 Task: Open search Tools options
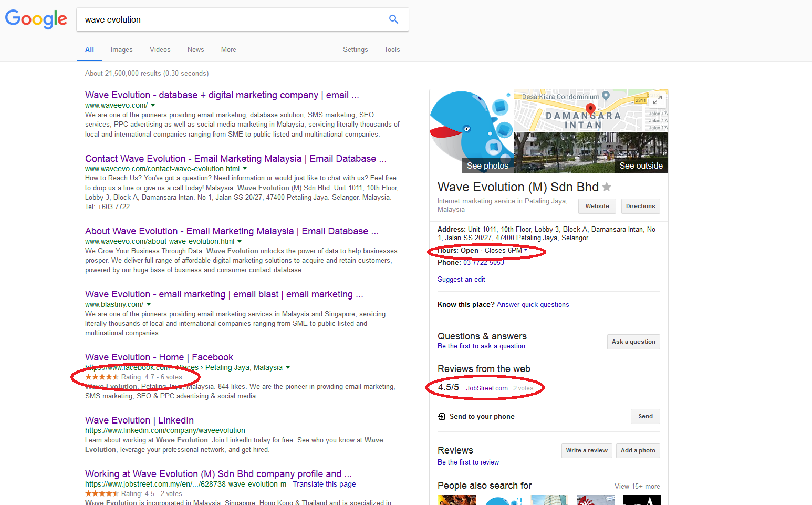[392, 49]
